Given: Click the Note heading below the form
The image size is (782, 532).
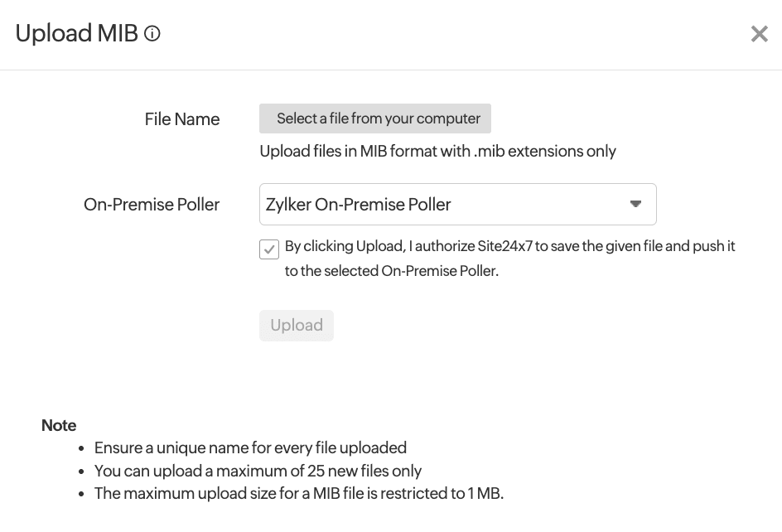Looking at the screenshot, I should pos(59,425).
